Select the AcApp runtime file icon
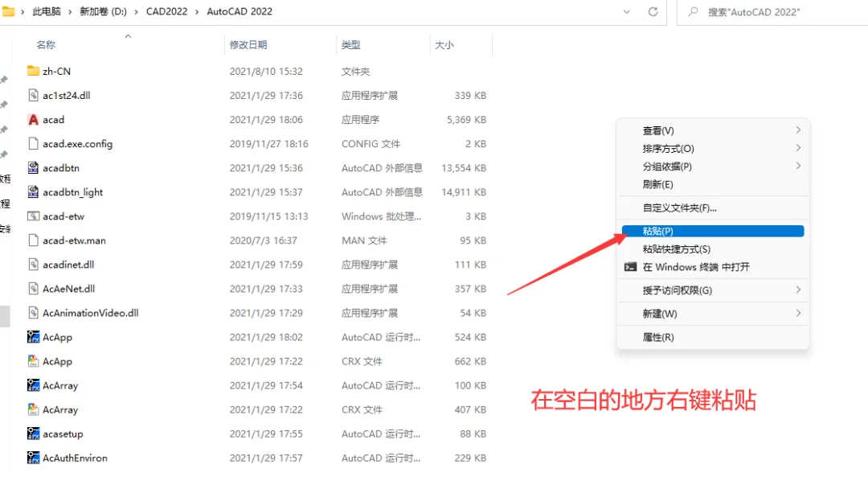Screen dimensions: 868x477 point(34,337)
